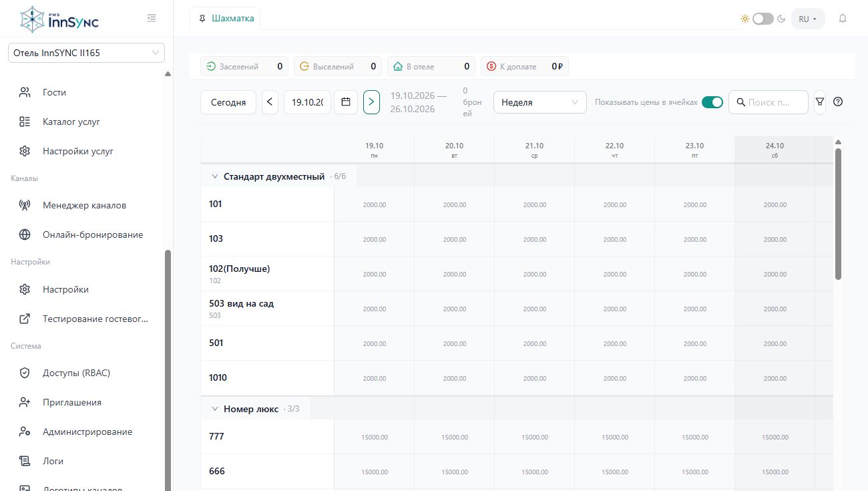Viewport: 868px width, 491px height.
Task: Click the Выселений check-out icon
Action: click(304, 66)
